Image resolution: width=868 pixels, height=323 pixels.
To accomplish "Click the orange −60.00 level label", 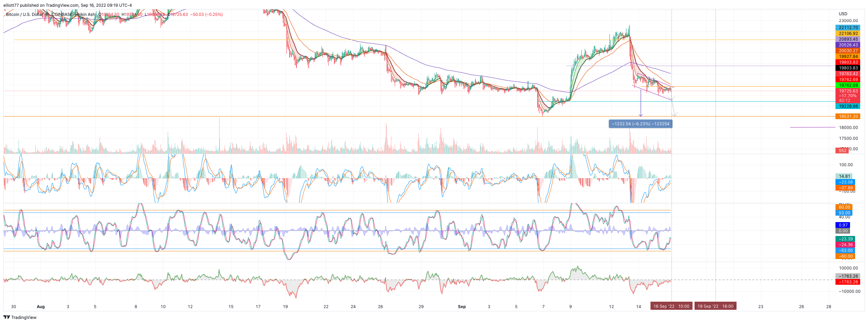I will 845,256.
